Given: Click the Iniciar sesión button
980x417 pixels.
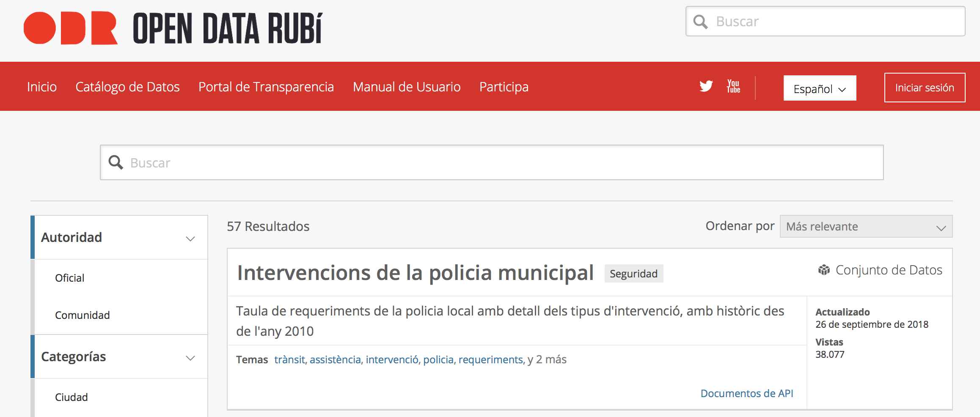Looking at the screenshot, I should pyautogui.click(x=925, y=88).
